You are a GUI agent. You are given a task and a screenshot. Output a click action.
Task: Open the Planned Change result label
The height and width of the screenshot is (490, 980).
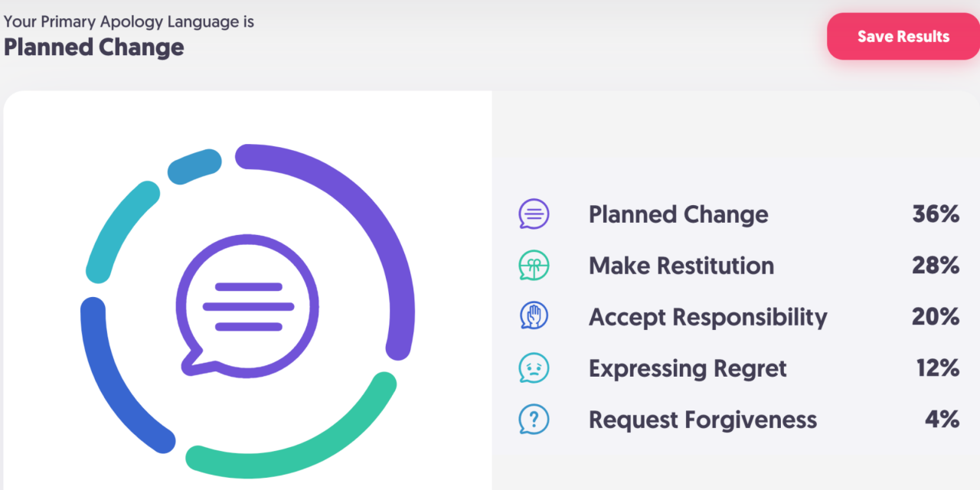pyautogui.click(x=678, y=214)
